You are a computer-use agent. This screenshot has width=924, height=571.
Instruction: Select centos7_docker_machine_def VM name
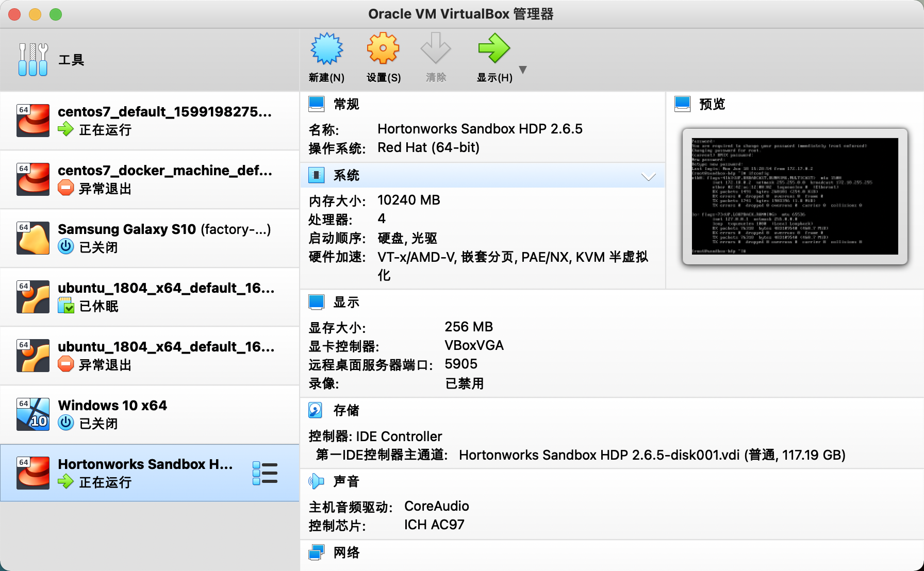(165, 171)
